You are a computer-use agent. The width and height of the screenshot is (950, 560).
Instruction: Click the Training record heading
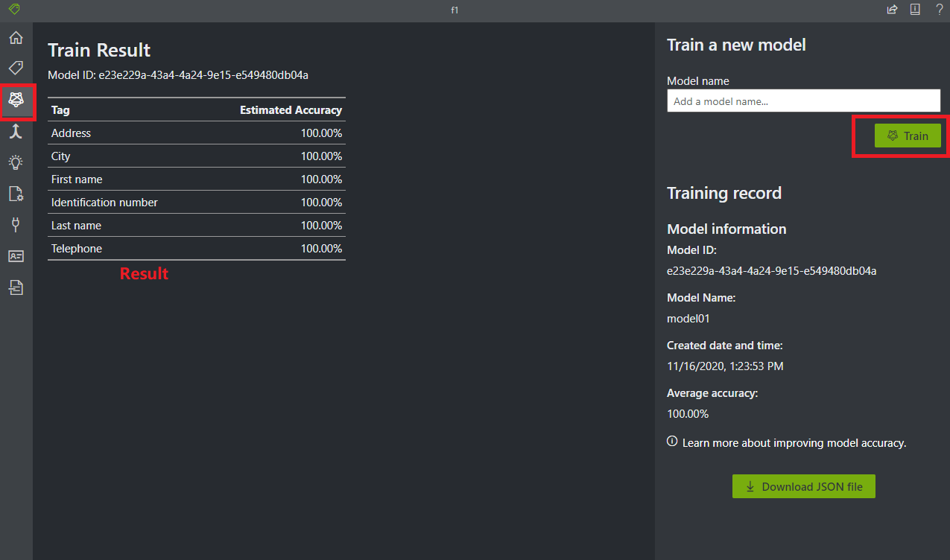[724, 193]
